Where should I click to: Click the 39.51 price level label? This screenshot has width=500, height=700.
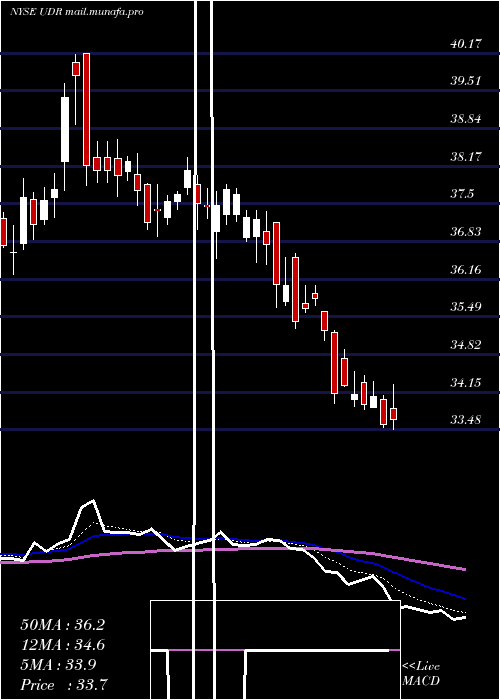coord(465,81)
